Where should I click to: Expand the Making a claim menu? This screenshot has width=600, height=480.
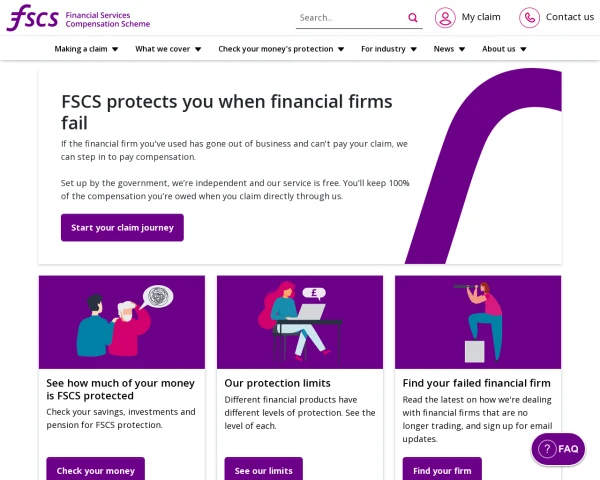coord(87,48)
